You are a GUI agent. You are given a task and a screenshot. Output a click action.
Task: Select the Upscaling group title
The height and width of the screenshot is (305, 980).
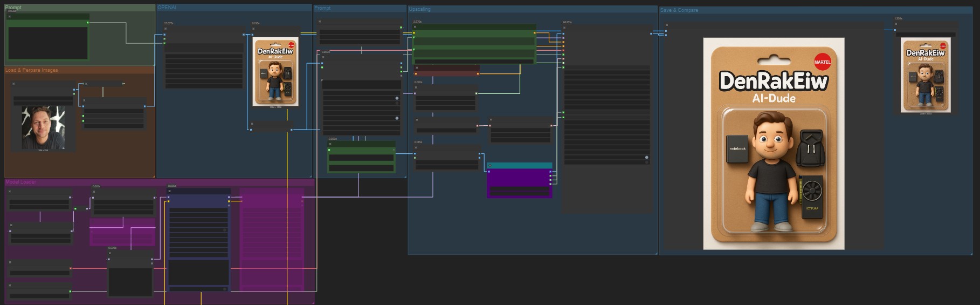[x=419, y=9]
